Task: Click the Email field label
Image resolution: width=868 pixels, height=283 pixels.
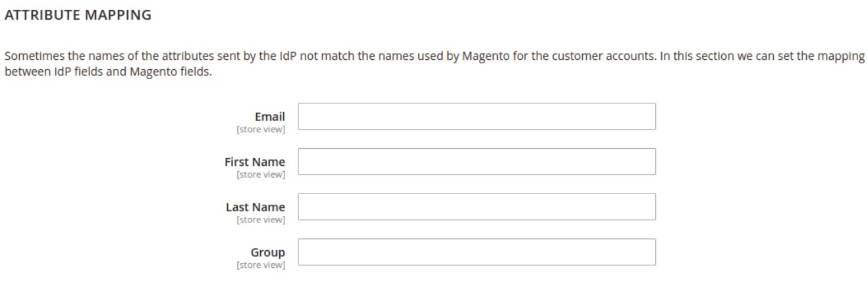Action: [x=269, y=117]
